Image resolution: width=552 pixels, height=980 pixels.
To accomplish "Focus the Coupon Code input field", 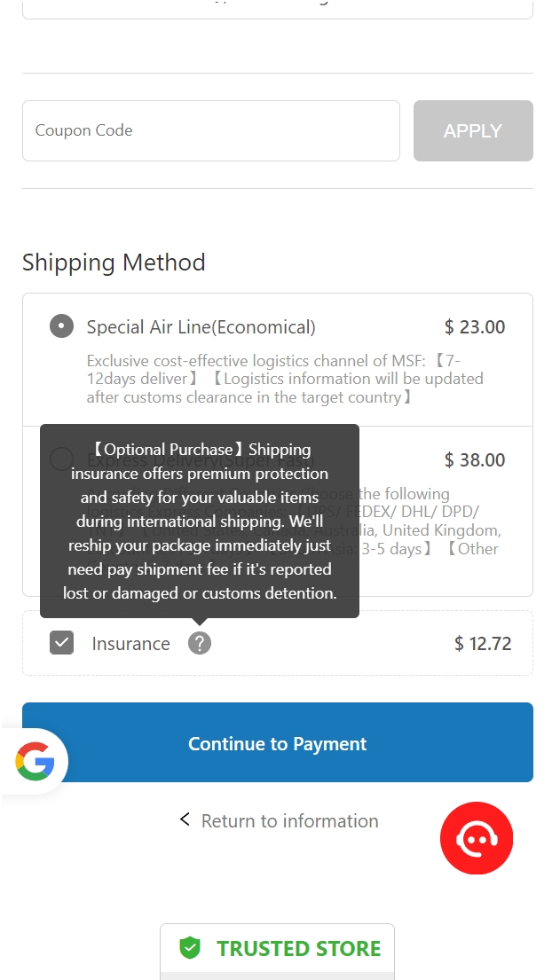I will tap(210, 130).
